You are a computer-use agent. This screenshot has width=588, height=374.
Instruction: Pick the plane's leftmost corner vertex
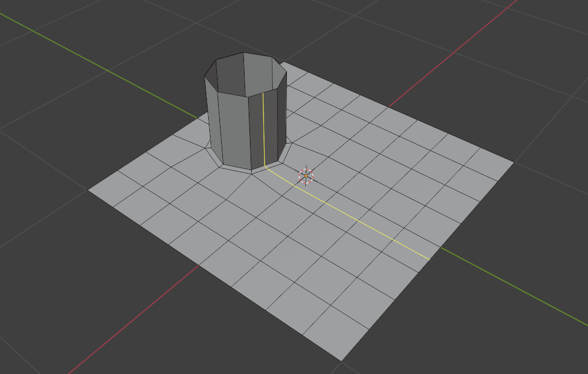tap(88, 190)
